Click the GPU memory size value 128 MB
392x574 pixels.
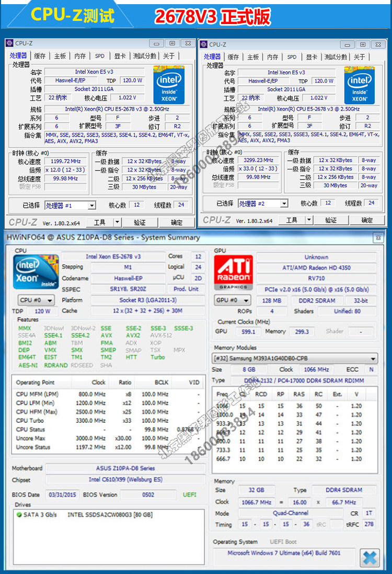(272, 300)
